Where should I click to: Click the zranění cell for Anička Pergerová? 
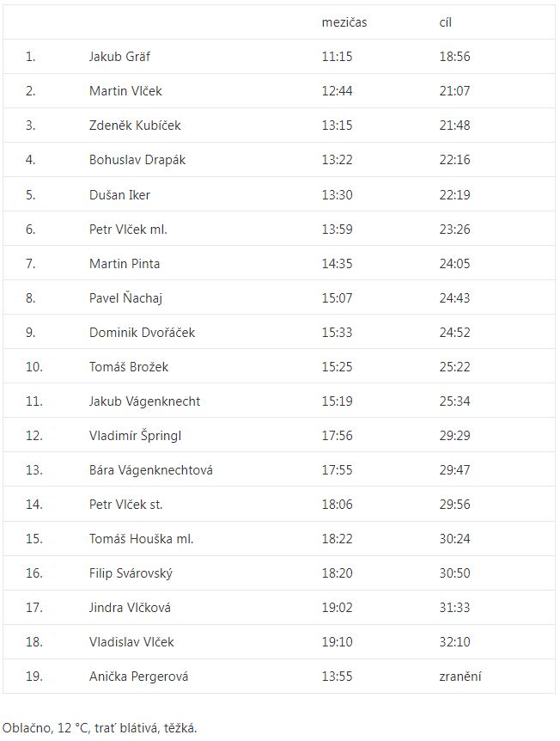pyautogui.click(x=460, y=677)
